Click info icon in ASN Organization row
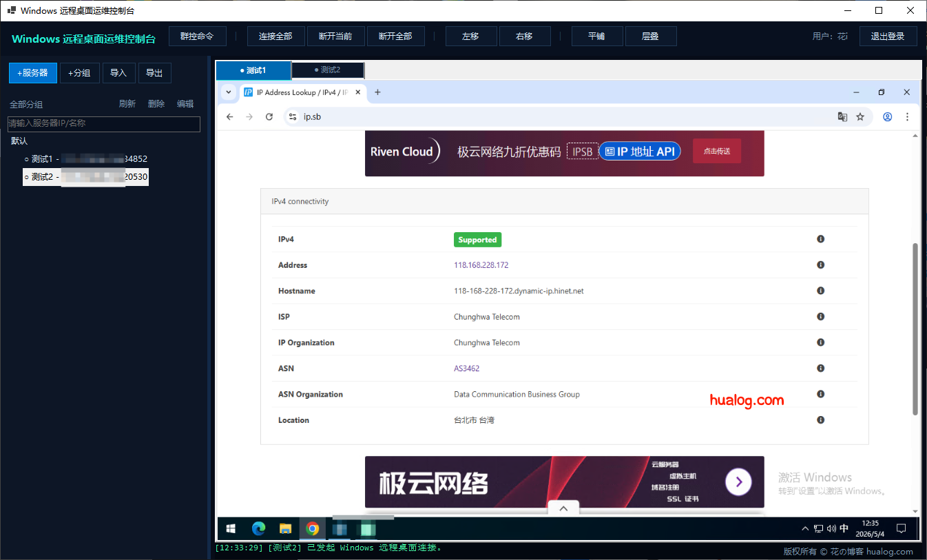This screenshot has width=927, height=560. (820, 394)
